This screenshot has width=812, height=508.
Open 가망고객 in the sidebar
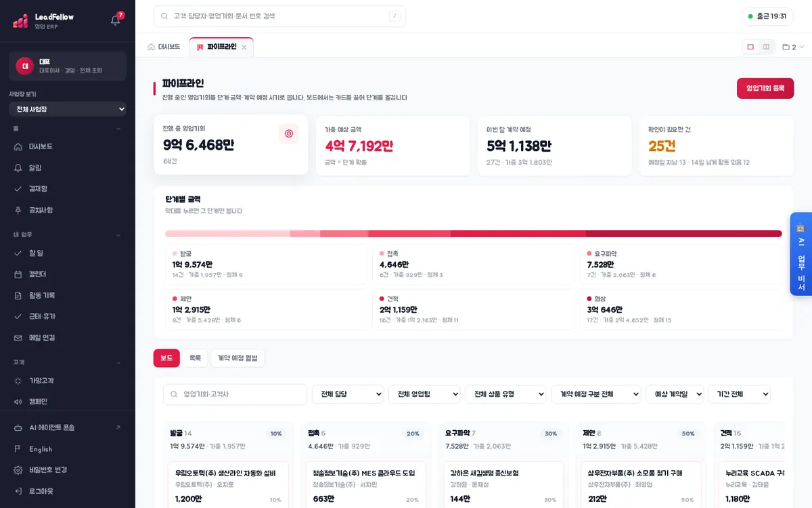coord(68,380)
